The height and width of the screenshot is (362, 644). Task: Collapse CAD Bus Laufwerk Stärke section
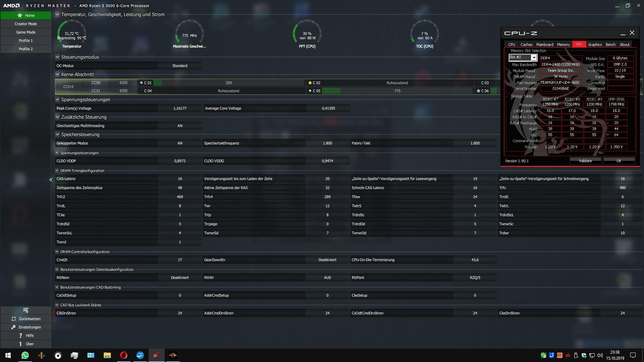pyautogui.click(x=57, y=305)
